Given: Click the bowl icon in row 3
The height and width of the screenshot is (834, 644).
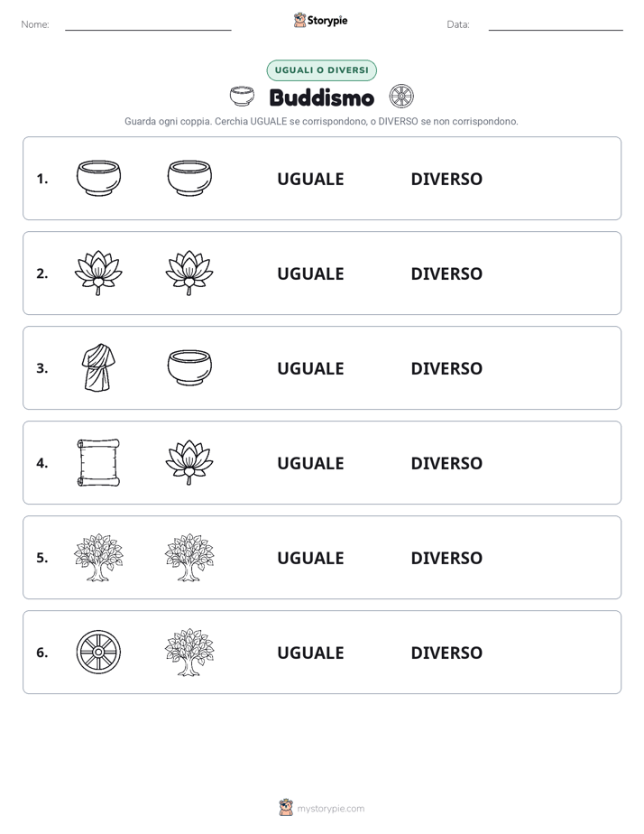Looking at the screenshot, I should click(189, 367).
